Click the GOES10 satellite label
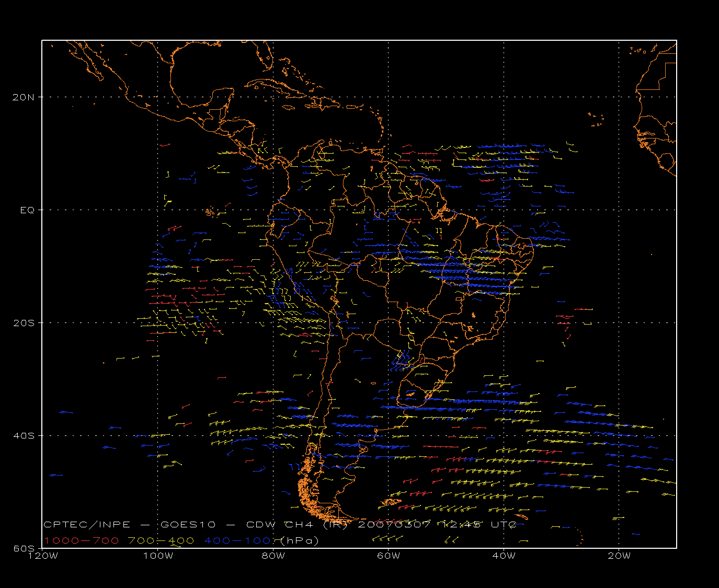The image size is (719, 588). pyautogui.click(x=187, y=525)
